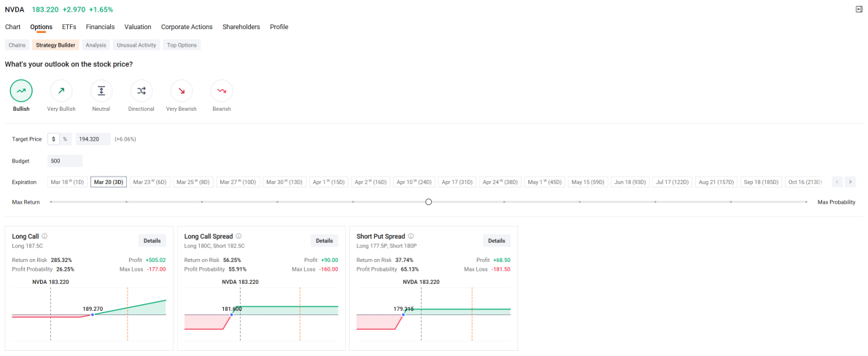The height and width of the screenshot is (356, 868).
Task: Click the NVDA ticker symbol in header
Action: click(x=15, y=9)
